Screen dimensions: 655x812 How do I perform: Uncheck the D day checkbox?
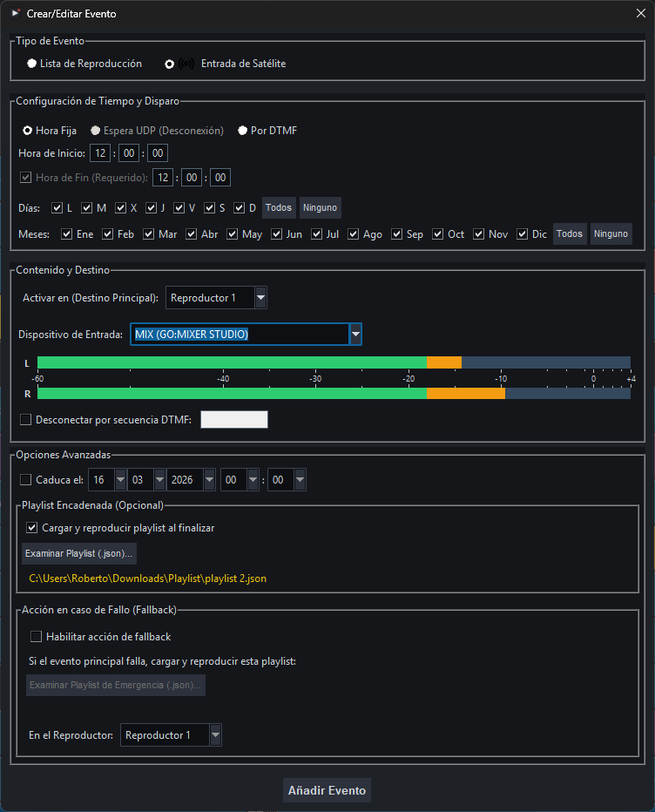pyautogui.click(x=239, y=208)
